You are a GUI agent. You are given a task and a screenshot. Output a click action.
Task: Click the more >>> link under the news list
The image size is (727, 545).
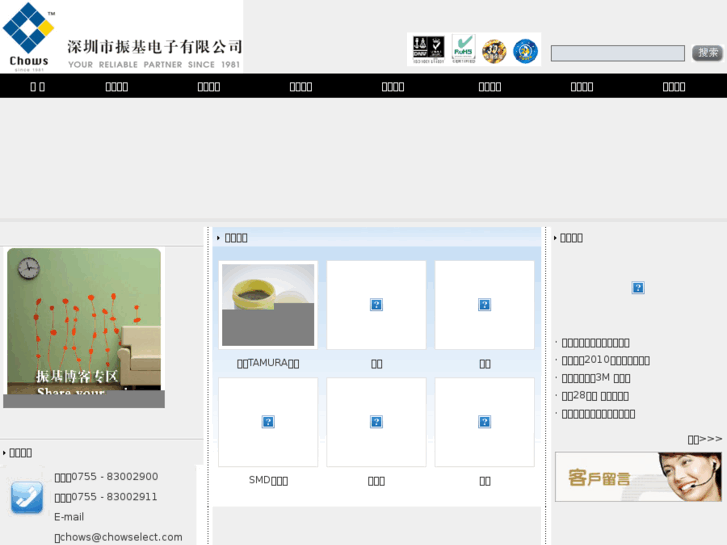pos(705,439)
